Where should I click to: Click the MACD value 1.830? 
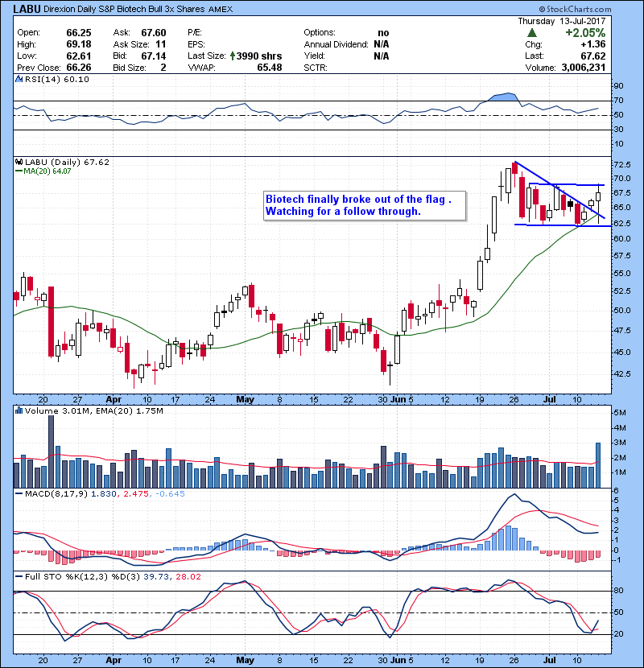point(104,494)
